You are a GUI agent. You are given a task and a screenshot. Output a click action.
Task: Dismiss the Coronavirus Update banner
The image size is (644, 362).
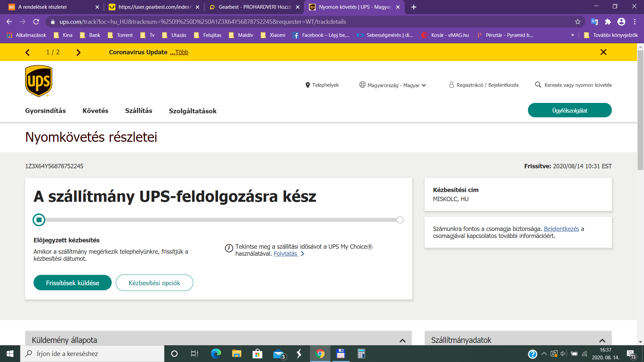pos(603,52)
